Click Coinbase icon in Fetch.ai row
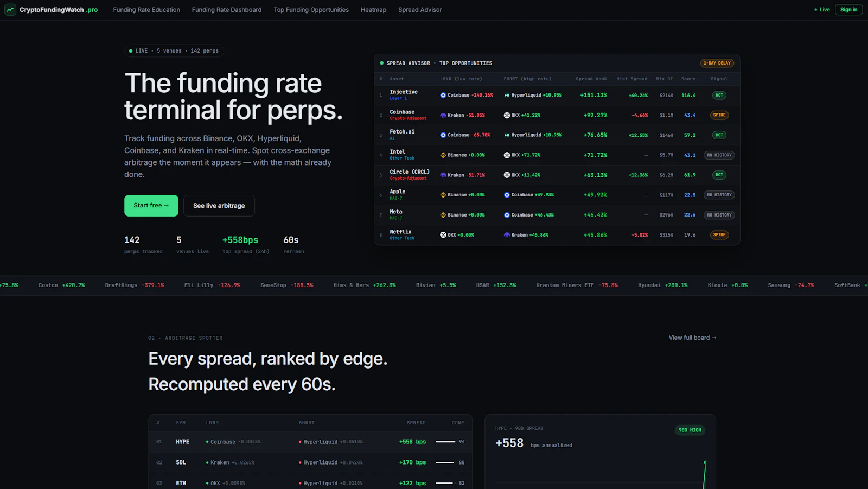868x489 pixels. coord(443,135)
